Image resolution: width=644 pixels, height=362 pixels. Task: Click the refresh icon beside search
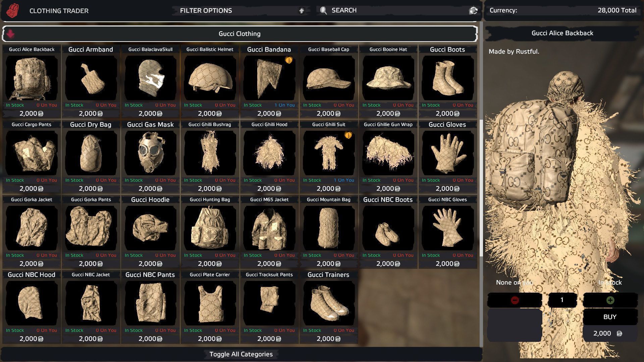[x=473, y=10]
